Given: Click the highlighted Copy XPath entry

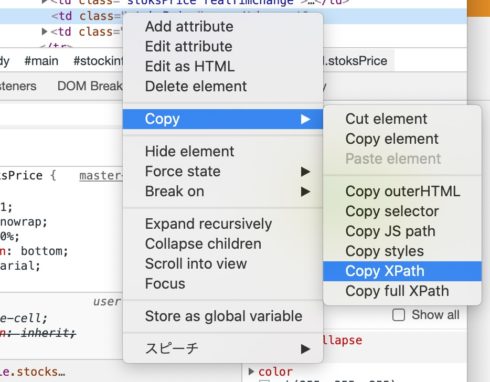Looking at the screenshot, I should (x=402, y=271).
